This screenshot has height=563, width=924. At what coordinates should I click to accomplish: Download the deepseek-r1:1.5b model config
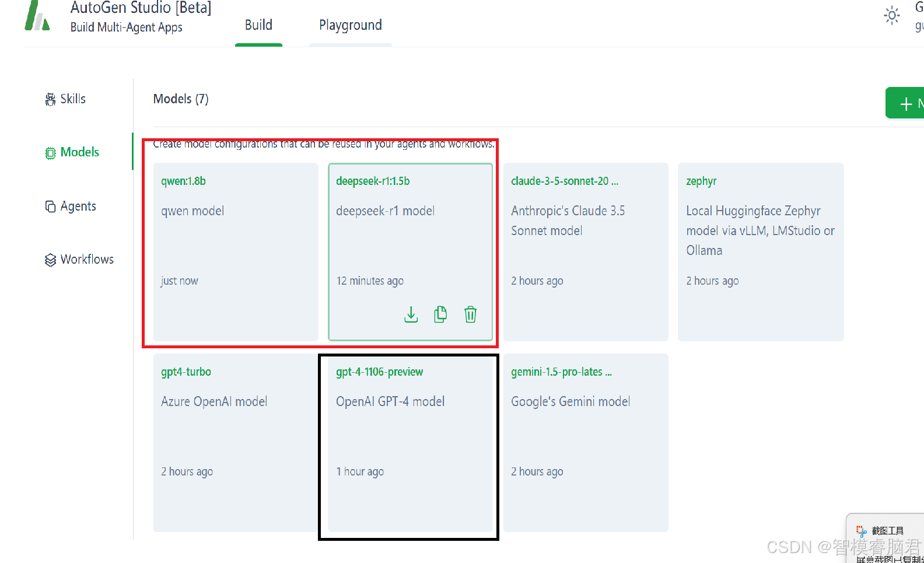tap(411, 314)
